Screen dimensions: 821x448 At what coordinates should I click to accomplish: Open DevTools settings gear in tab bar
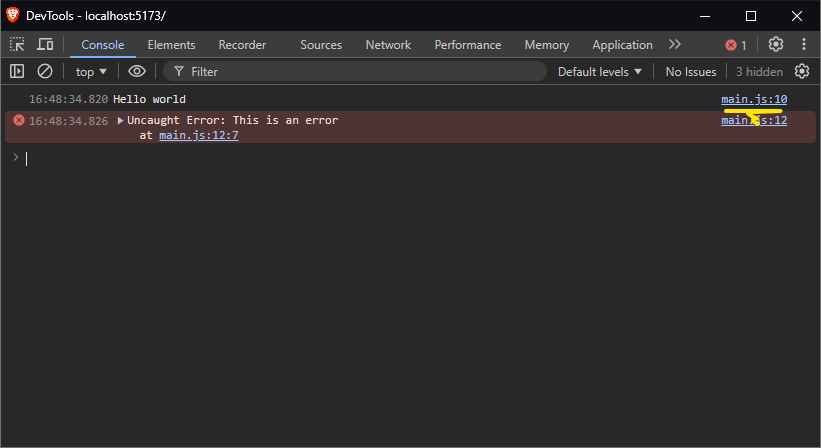[x=776, y=45]
